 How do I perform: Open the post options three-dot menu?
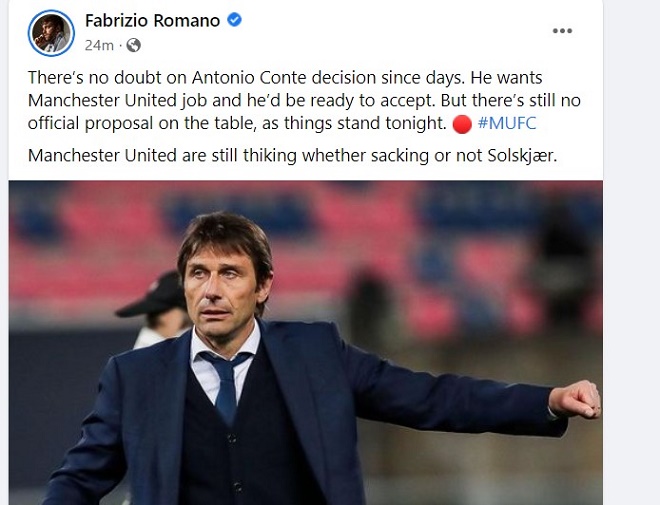coord(563,31)
